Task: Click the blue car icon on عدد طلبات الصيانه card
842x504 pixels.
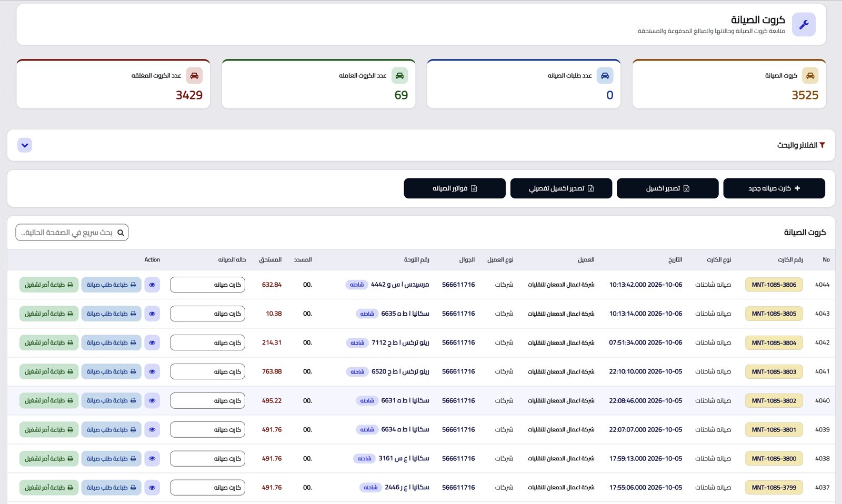Action: pos(605,76)
